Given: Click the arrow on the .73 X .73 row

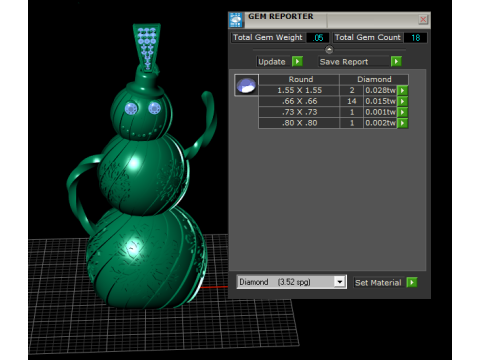Looking at the screenshot, I should (x=403, y=112).
